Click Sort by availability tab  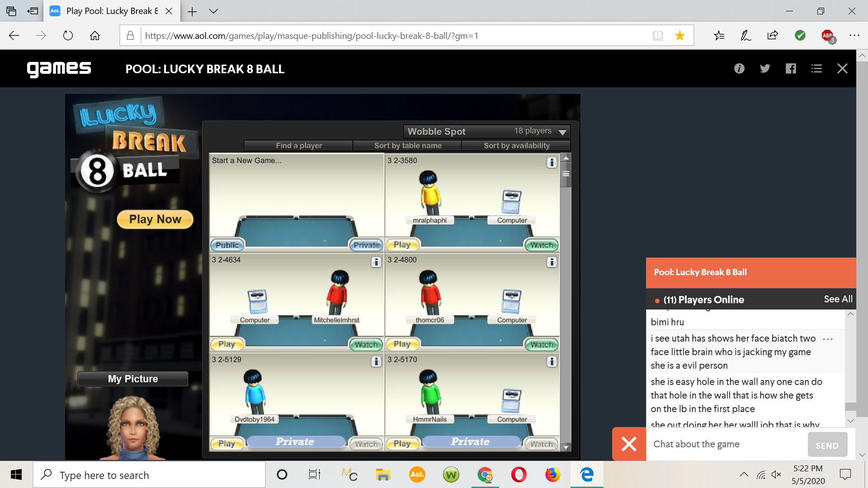pos(516,145)
